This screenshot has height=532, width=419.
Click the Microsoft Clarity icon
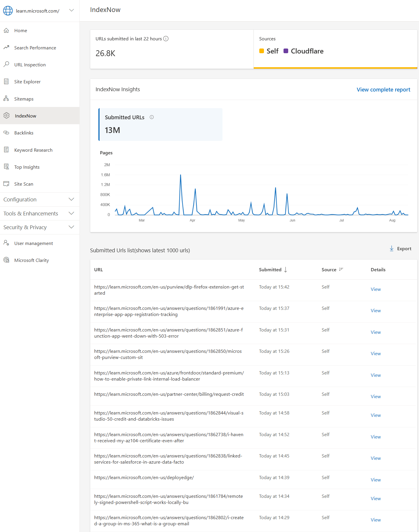6,260
